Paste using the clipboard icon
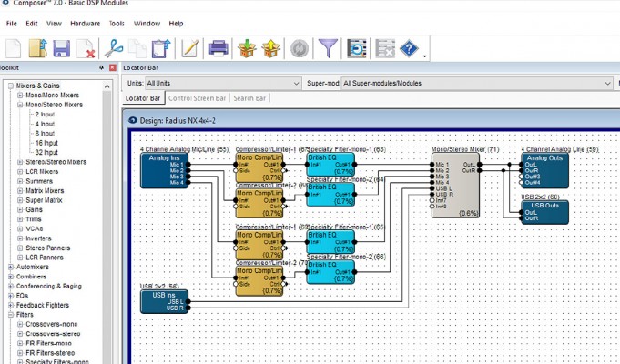Screen dimensions: 620x364 pos(161,48)
